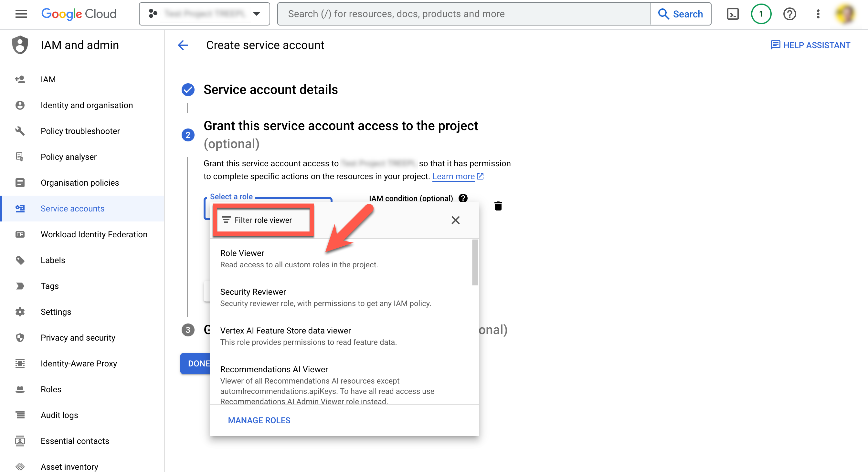The image size is (868, 472).
Task: Open Audit logs page
Action: coord(82,415)
